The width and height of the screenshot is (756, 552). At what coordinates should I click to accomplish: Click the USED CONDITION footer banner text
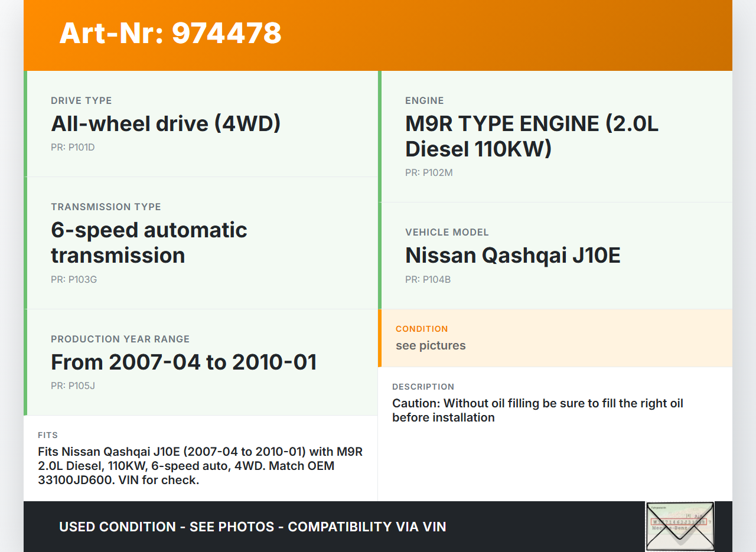(x=252, y=527)
